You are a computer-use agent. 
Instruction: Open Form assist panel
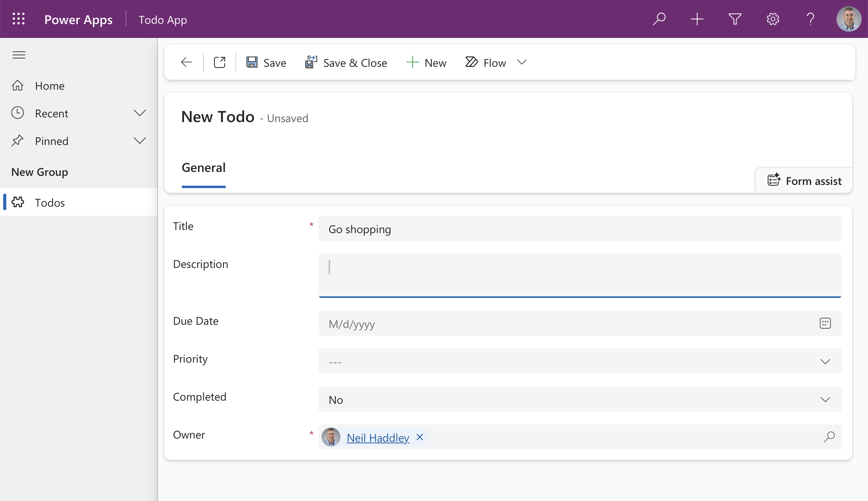click(804, 181)
